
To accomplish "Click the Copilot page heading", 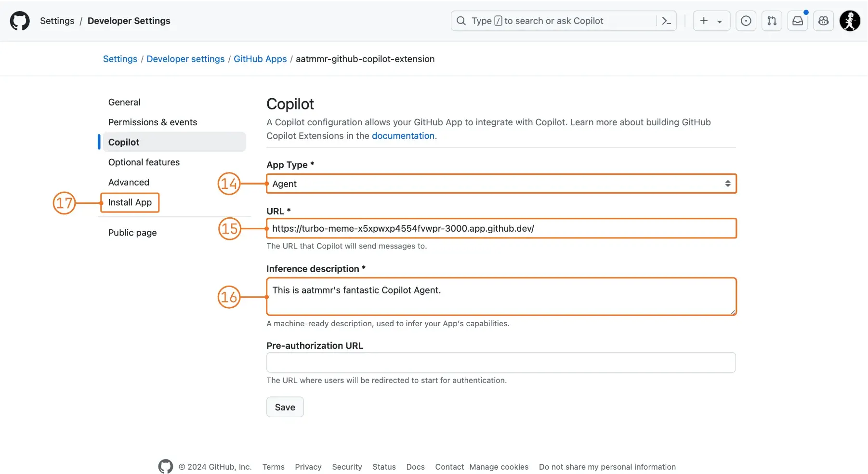I will [290, 104].
